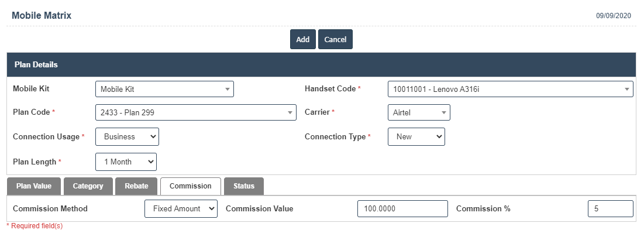The width and height of the screenshot is (644, 240).
Task: Change the Carrier from Airtel
Action: 418,112
